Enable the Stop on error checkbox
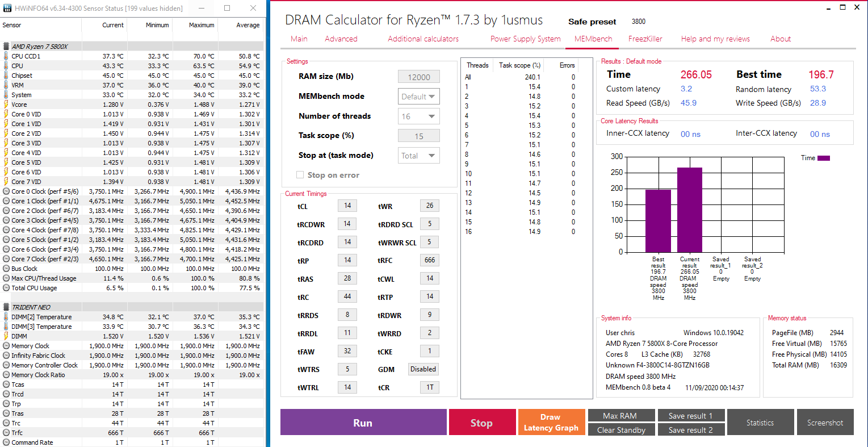The height and width of the screenshot is (447, 868). pyautogui.click(x=300, y=175)
